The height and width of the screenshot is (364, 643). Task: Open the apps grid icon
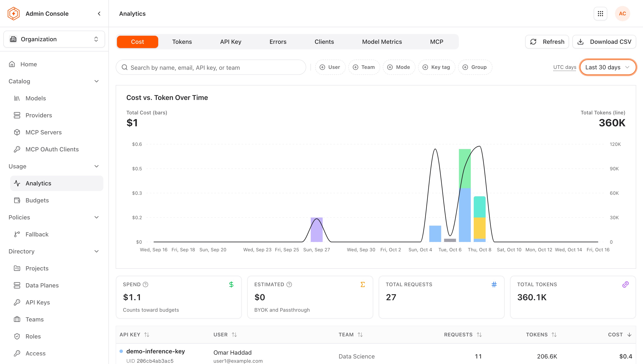point(600,13)
